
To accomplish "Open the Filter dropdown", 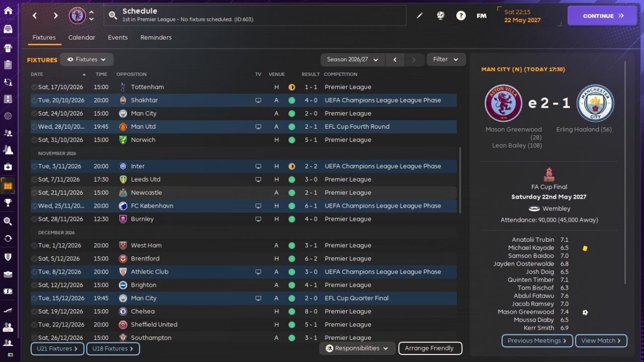I will [x=446, y=59].
